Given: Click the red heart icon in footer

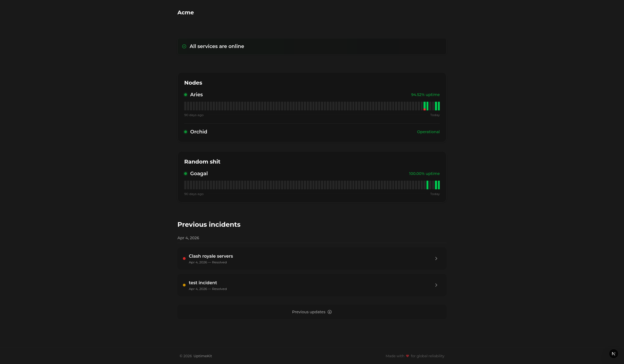Looking at the screenshot, I should 407,356.
